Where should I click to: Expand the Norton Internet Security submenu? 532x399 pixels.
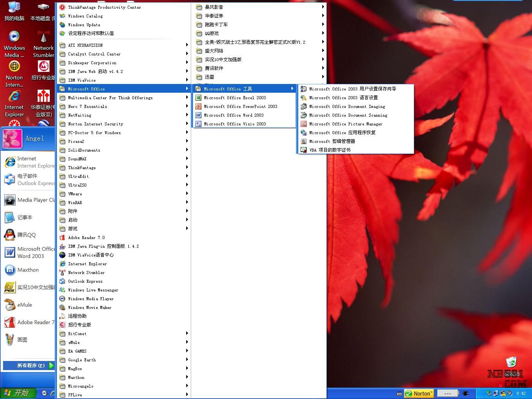point(95,124)
